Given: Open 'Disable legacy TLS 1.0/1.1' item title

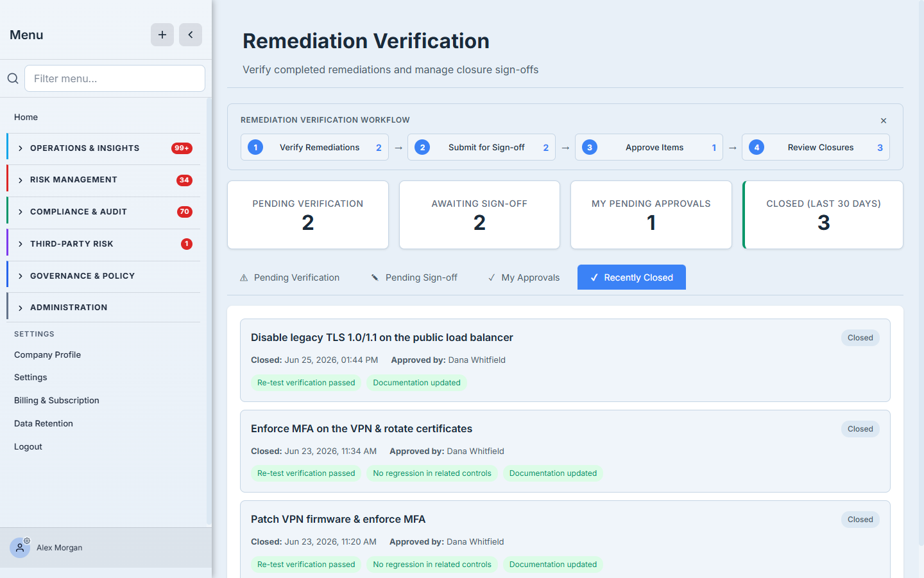Looking at the screenshot, I should [x=382, y=338].
